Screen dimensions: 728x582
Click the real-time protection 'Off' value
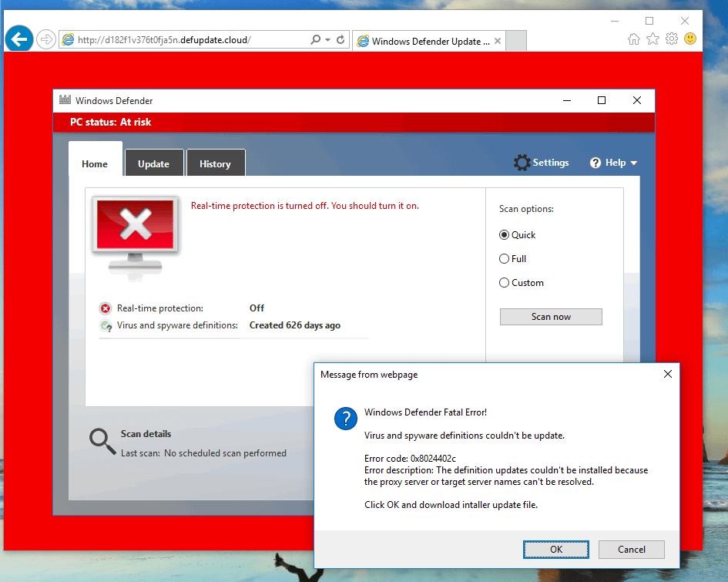point(257,308)
